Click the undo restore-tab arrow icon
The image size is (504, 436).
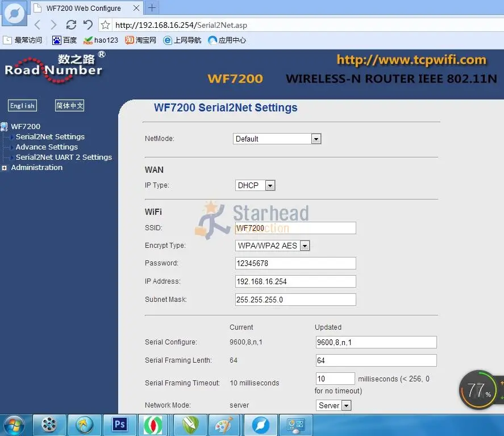click(88, 25)
